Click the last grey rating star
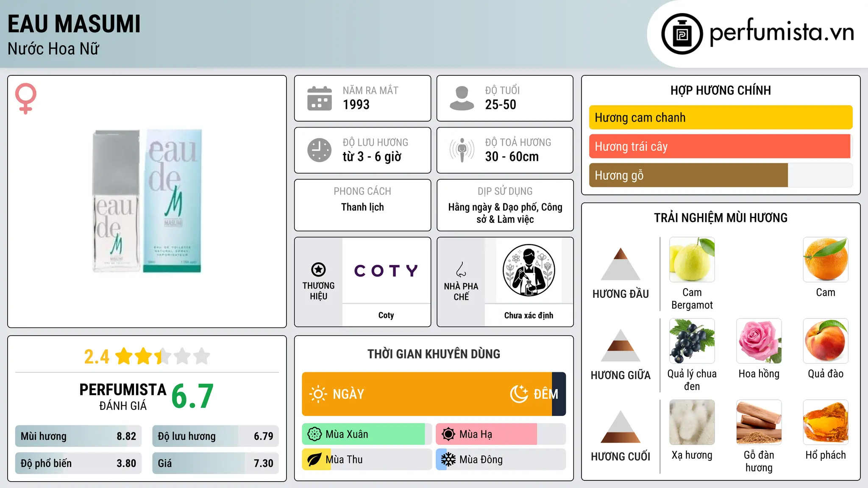Viewport: 868px width, 488px height. [202, 356]
